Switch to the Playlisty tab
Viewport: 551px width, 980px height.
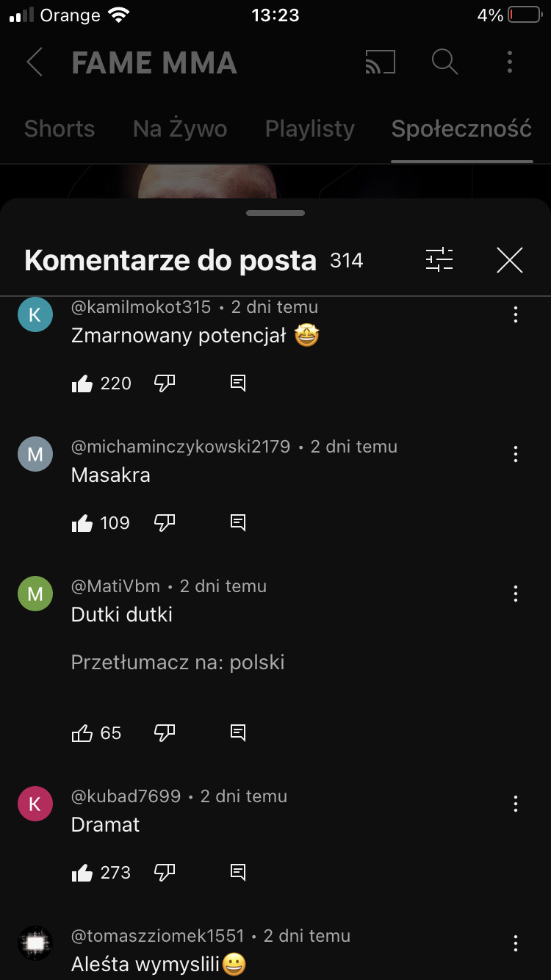pyautogui.click(x=309, y=129)
